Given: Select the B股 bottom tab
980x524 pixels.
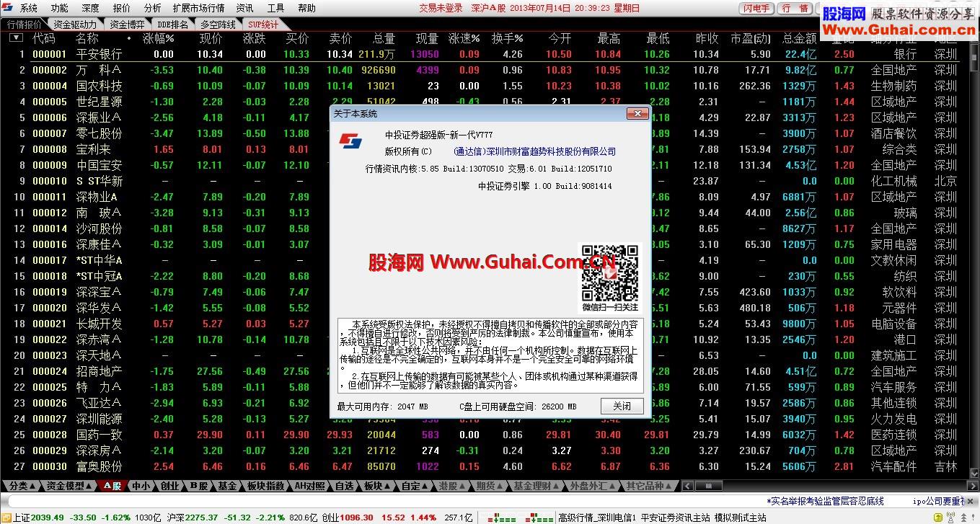Looking at the screenshot, I should [199, 487].
